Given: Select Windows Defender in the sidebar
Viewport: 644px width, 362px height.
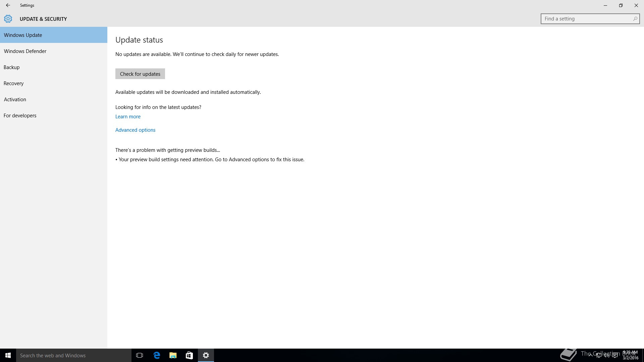Looking at the screenshot, I should (25, 51).
